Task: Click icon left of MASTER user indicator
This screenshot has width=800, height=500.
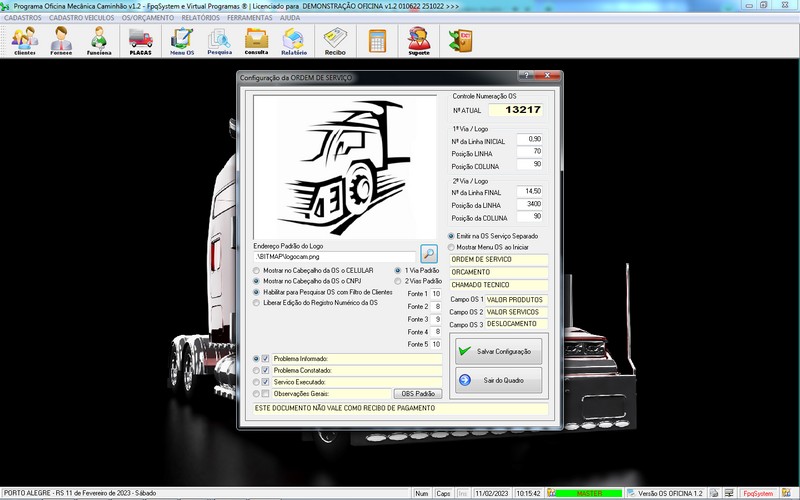Action: (551, 493)
